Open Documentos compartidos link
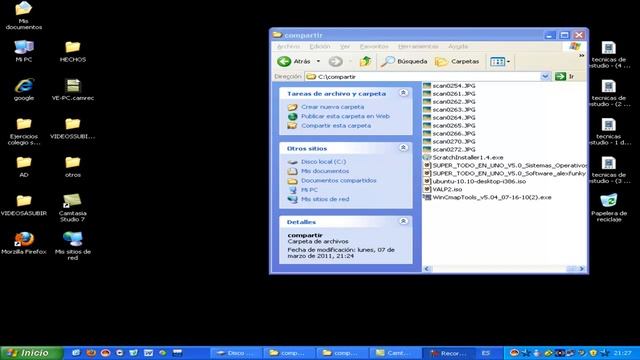This screenshot has height=360, width=640. 338,180
